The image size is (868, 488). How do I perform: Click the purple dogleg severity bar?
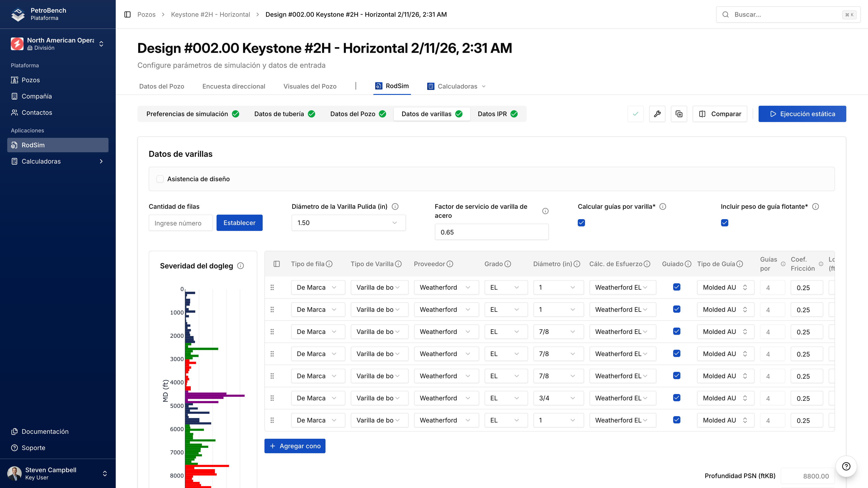pyautogui.click(x=216, y=395)
